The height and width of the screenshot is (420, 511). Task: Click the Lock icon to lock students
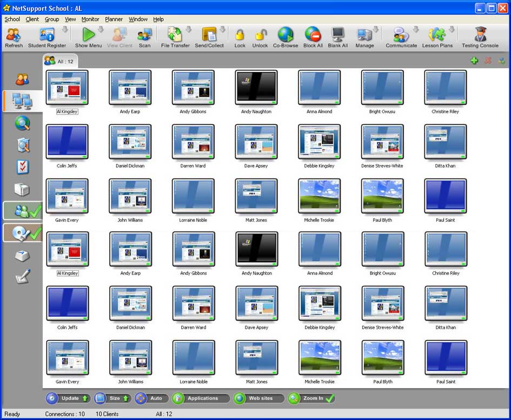[x=240, y=36]
